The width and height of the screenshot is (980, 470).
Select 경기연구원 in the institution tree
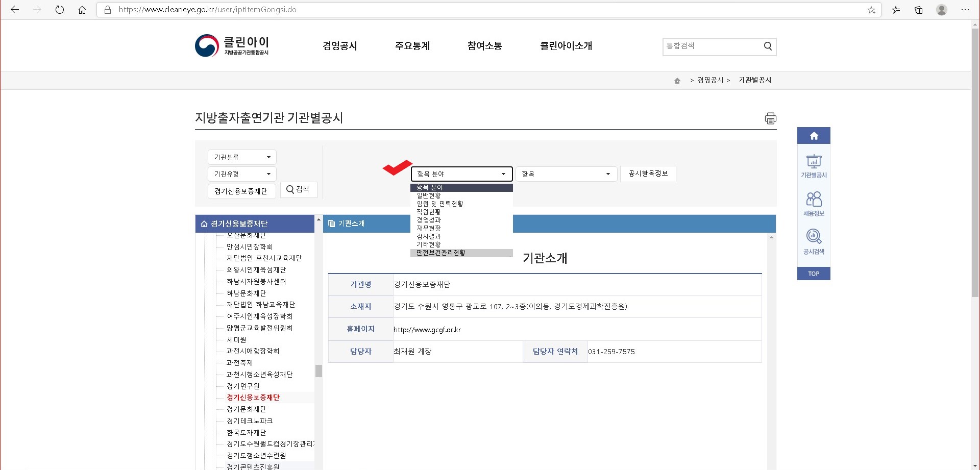click(243, 386)
